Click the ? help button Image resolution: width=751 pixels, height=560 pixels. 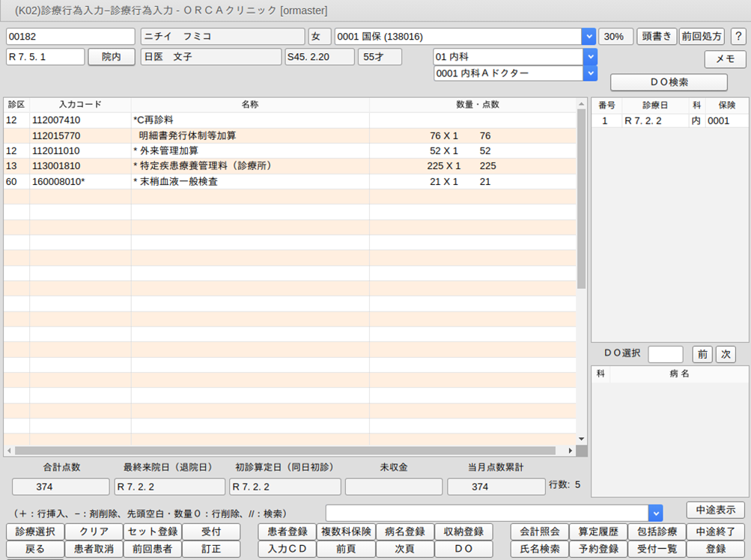[x=738, y=37]
